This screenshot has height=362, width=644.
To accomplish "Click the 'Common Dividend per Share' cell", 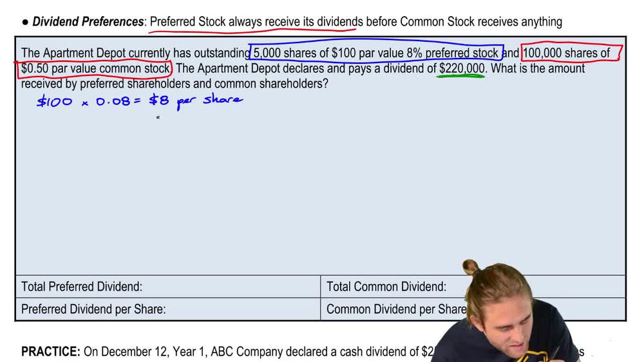I will (473, 309).
